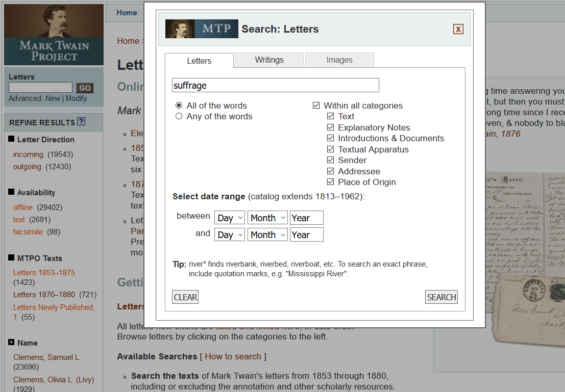565x392 pixels.
Task: Uncheck Within all categories
Action: point(316,106)
